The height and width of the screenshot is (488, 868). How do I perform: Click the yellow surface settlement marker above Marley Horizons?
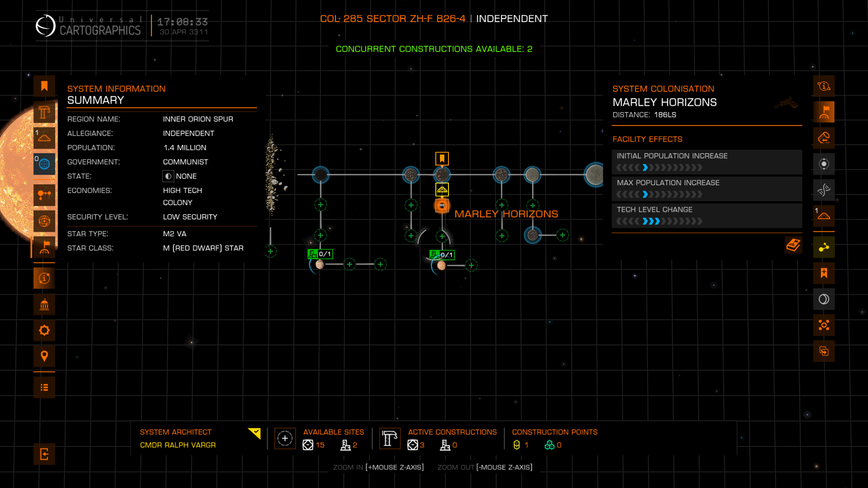pos(442,189)
